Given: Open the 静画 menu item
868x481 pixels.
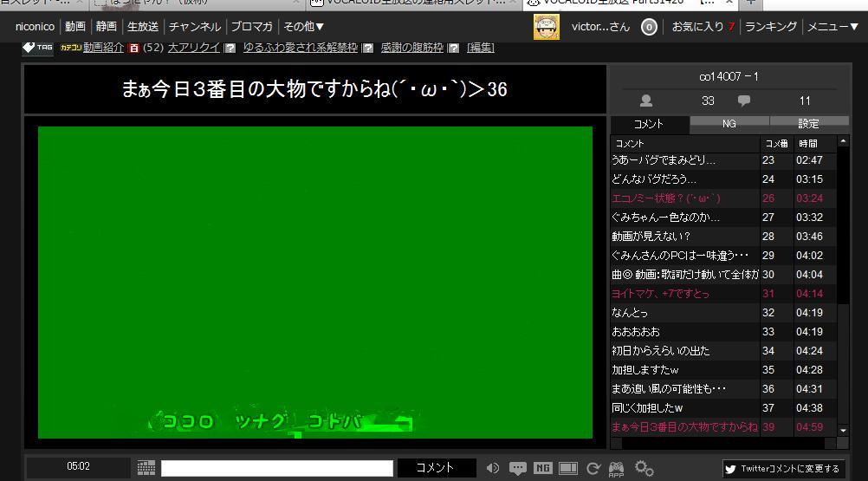Looking at the screenshot, I should coord(107,27).
